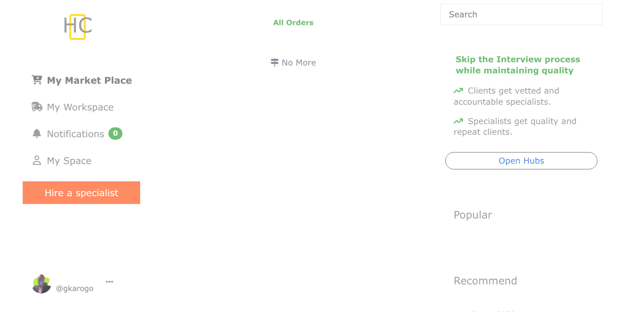Screen dimensions: 644x312
Task: Click inside the Search field
Action: [x=521, y=14]
